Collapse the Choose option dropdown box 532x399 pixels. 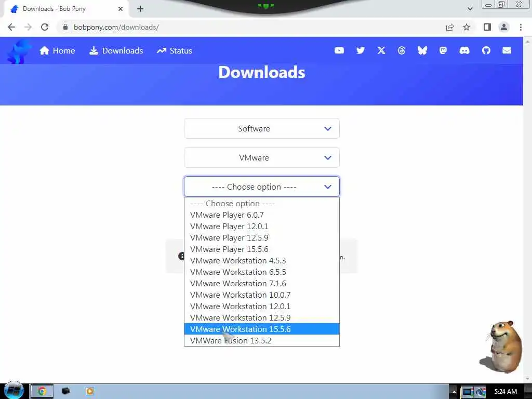pos(262,187)
